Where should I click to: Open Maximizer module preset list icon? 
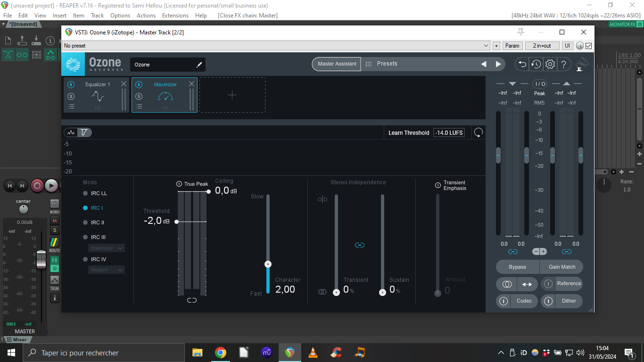pos(139,107)
